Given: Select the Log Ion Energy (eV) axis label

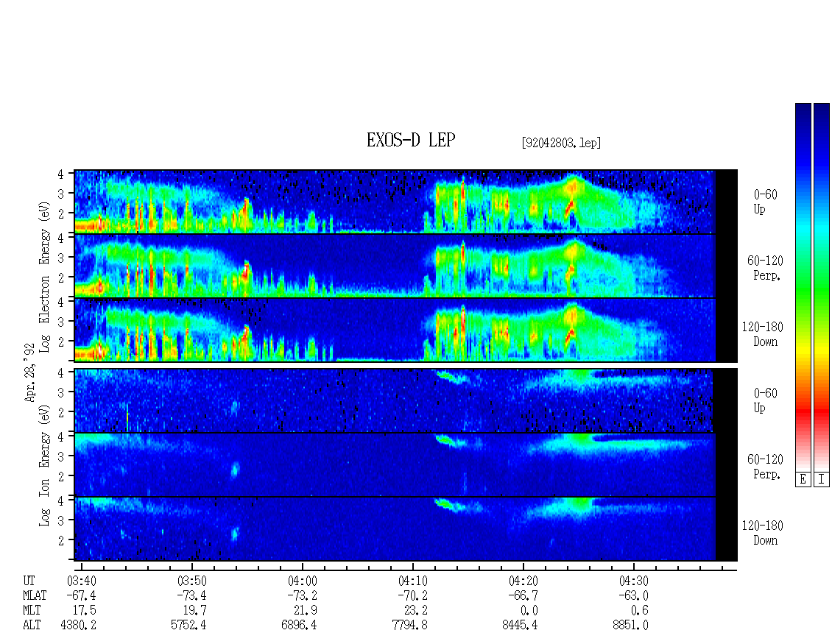Looking at the screenshot, I should tap(44, 465).
